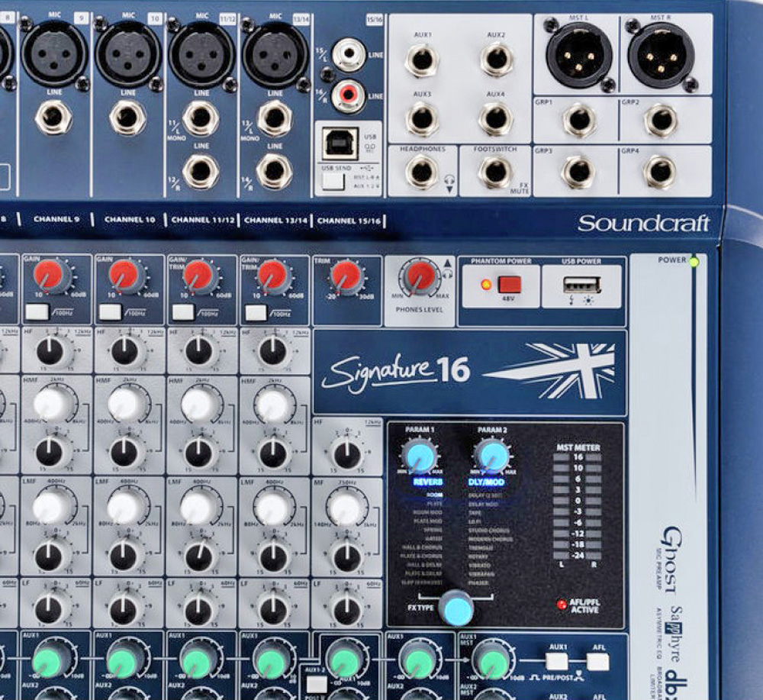Viewport: 763px width, 700px height.
Task: Select the Channel 11/12 MIC XLR input
Action: point(202,54)
